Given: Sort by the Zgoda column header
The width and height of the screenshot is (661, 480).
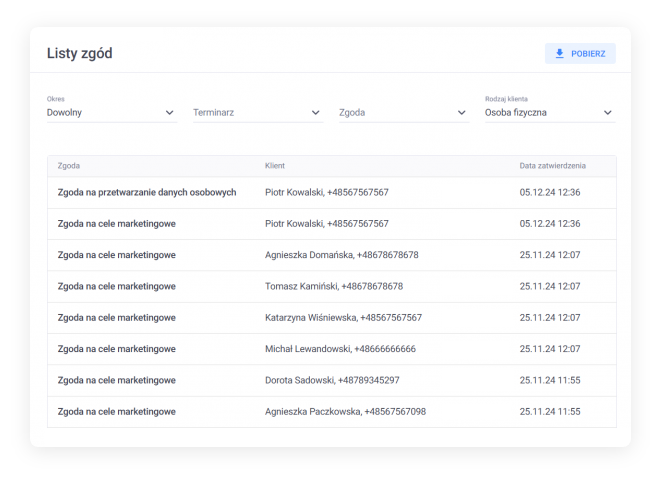Looking at the screenshot, I should pos(69,165).
